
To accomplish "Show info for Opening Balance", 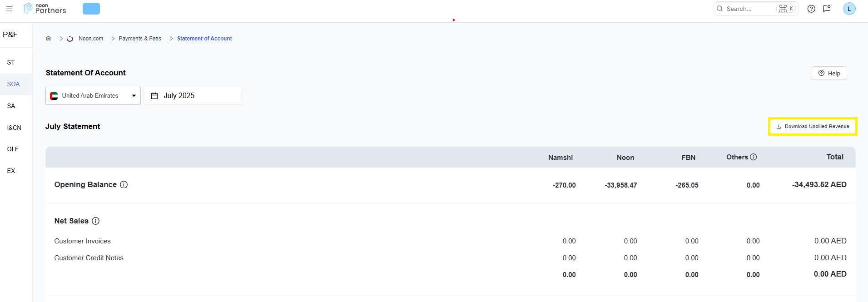I will tap(124, 184).
